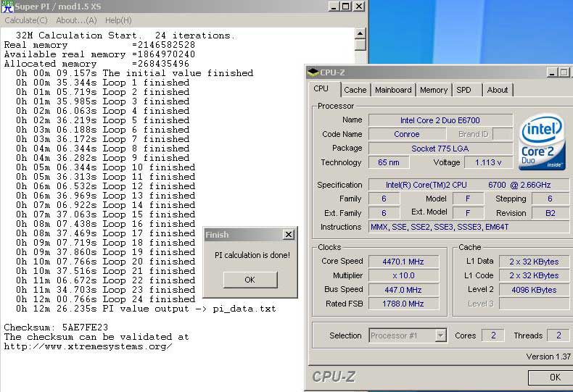This screenshot has height=392, width=573.
Task: Click the Instructions field MMX, SSE list
Action: click(469, 227)
